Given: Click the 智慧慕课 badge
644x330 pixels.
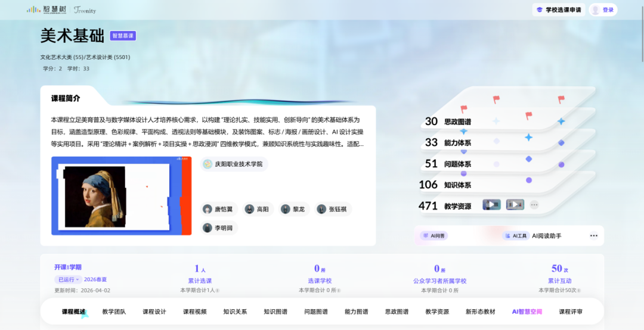Looking at the screenshot, I should [123, 36].
